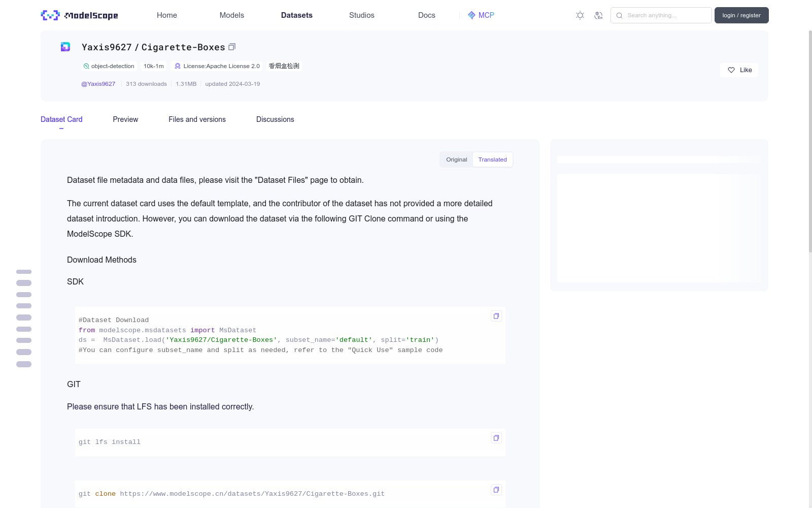Image resolution: width=812 pixels, height=508 pixels.
Task: Switch site language with the translate icon
Action: 598,15
